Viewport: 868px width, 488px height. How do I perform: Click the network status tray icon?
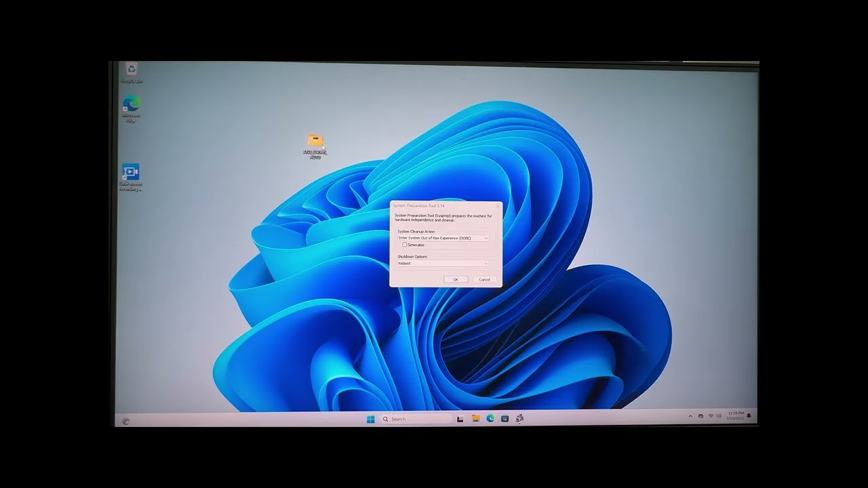pos(711,415)
